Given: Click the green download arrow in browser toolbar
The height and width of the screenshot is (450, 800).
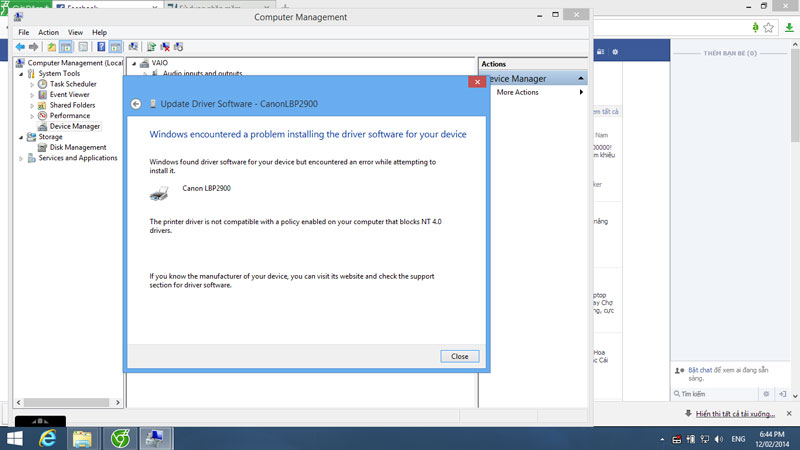Looking at the screenshot, I should (789, 28).
